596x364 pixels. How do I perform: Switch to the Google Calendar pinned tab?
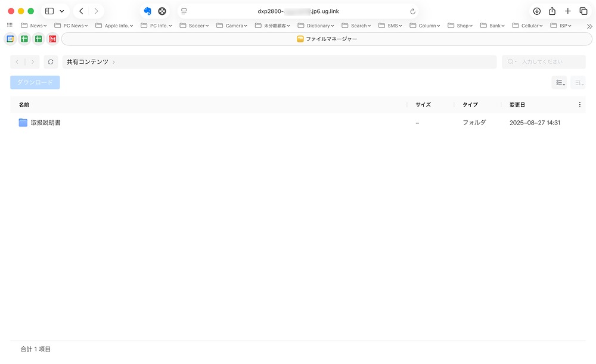(10, 39)
